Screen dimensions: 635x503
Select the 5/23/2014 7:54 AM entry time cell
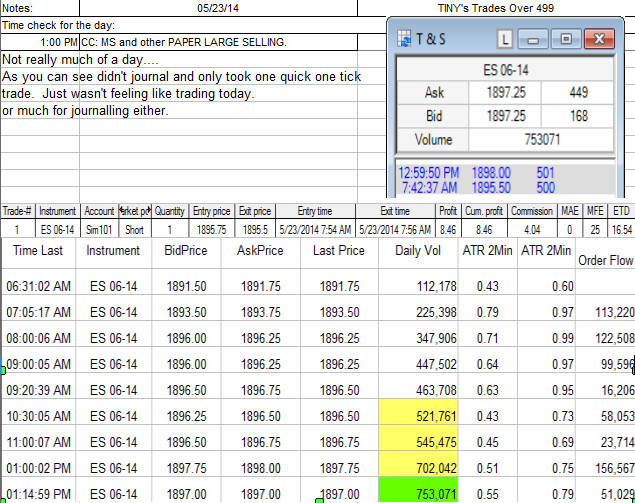coord(315,230)
